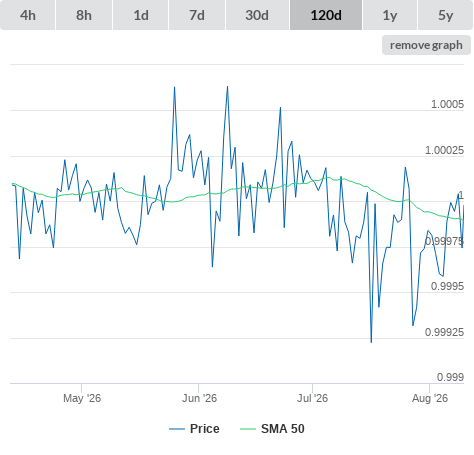Click the Jun '26 axis label
This screenshot has height=455, width=474.
point(199,398)
